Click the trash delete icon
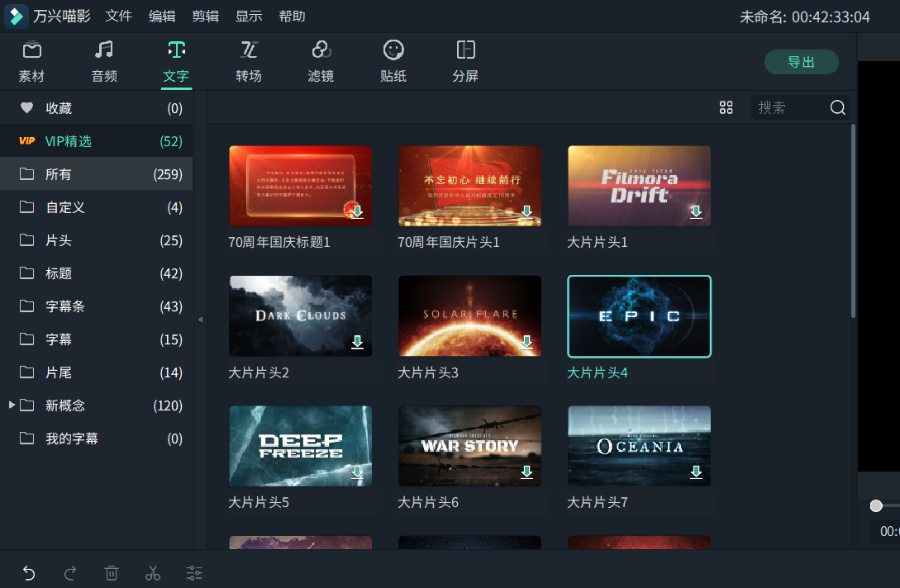This screenshot has height=588, width=900. click(112, 573)
